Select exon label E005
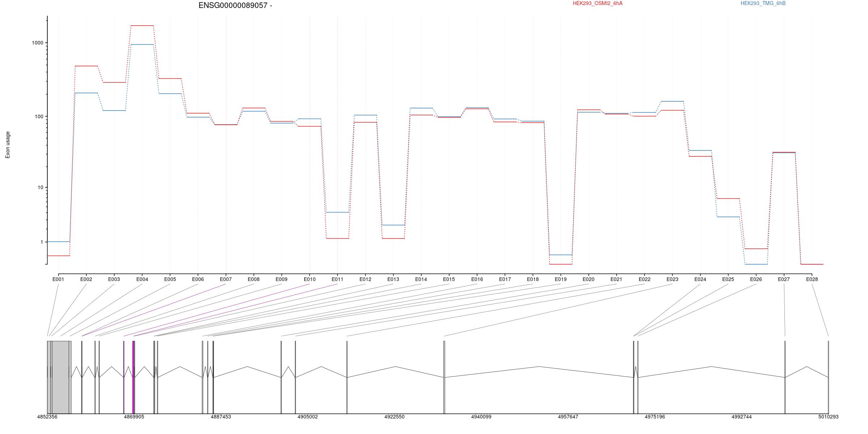Screen dimensions: 868x434 (x=170, y=279)
